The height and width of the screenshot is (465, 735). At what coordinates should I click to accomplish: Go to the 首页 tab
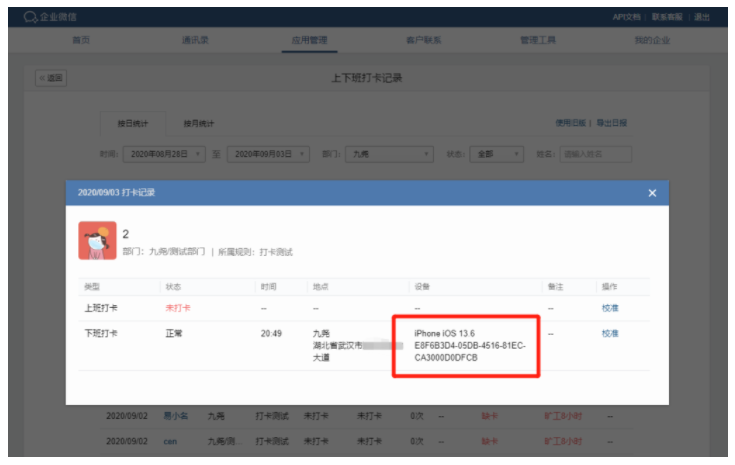81,40
